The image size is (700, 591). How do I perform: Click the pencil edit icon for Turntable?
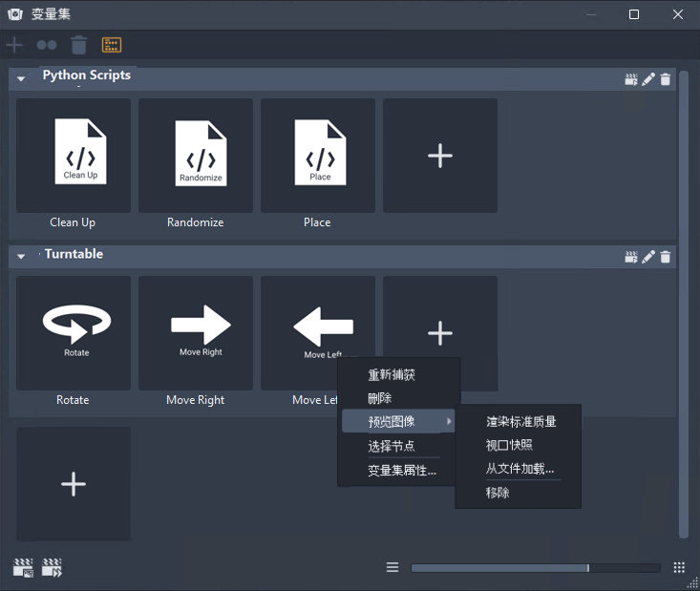[x=648, y=257]
